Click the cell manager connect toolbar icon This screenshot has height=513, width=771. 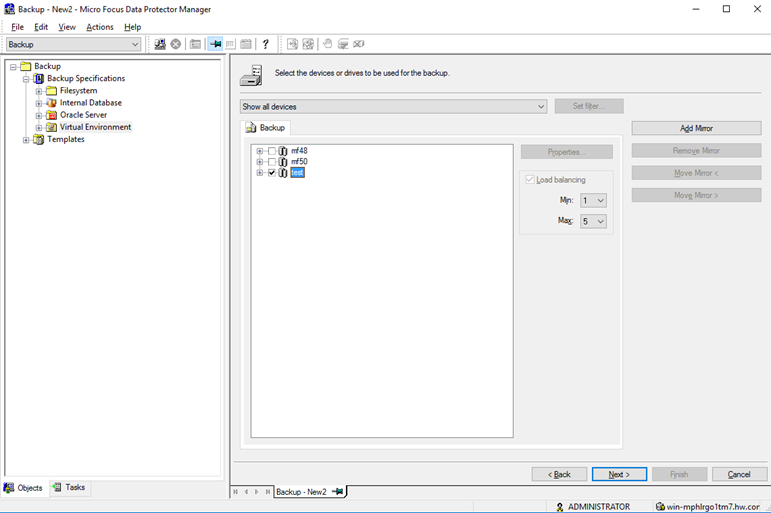click(160, 44)
